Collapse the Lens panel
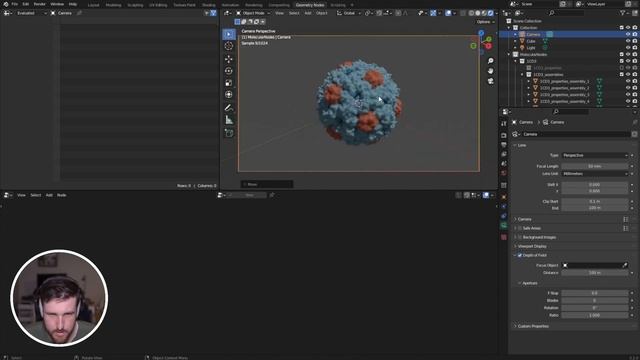This screenshot has height=360, width=640. click(521, 145)
